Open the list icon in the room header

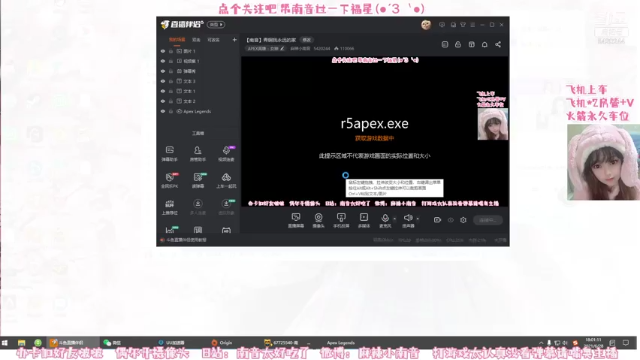tap(445, 44)
